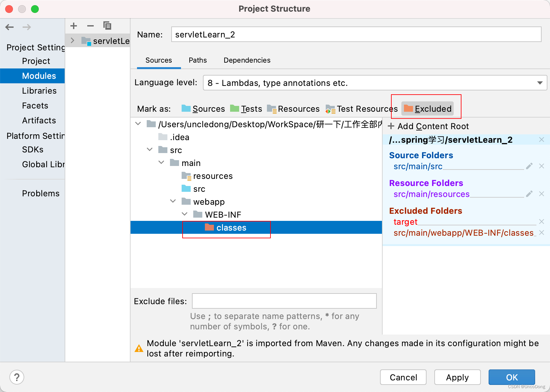The image size is (550, 392).
Task: Add a new module with plus icon
Action: coord(74,26)
